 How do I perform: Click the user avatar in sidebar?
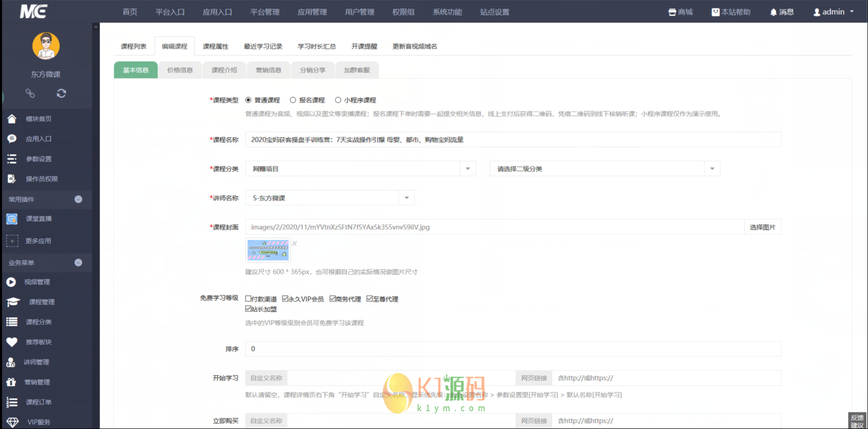pos(46,46)
